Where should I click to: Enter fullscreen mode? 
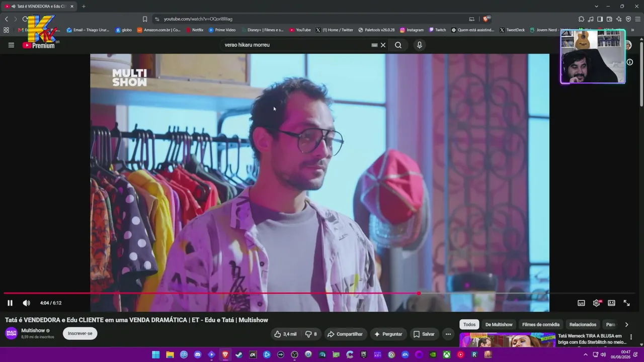[x=626, y=303]
